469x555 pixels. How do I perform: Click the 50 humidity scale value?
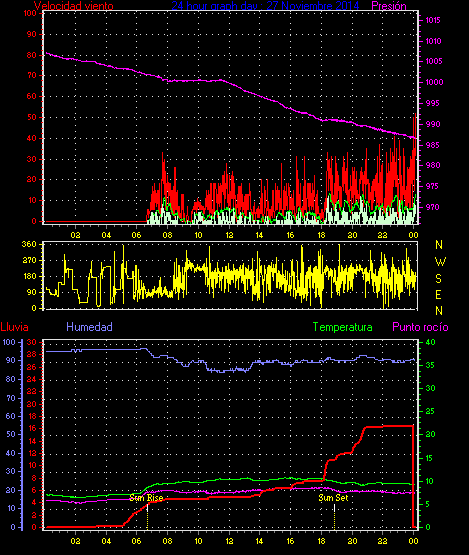click(x=10, y=434)
